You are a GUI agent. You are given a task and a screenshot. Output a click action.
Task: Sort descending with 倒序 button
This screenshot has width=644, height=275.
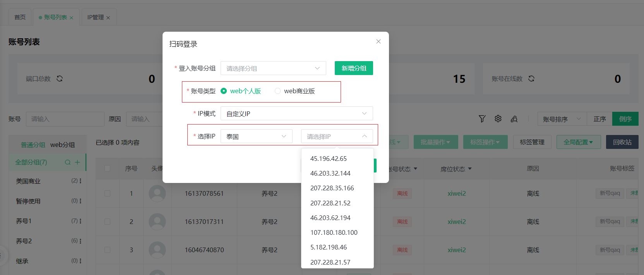(625, 119)
